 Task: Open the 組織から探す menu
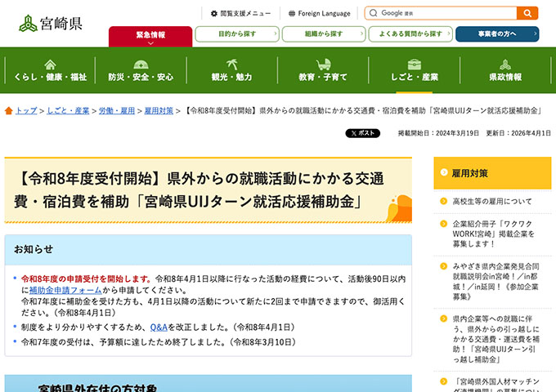coord(324,34)
